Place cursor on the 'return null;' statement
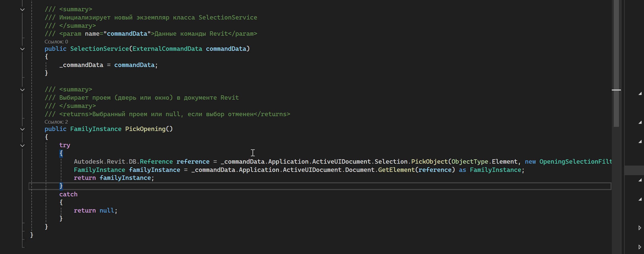Viewport: 644px width, 254px height. pyautogui.click(x=95, y=211)
